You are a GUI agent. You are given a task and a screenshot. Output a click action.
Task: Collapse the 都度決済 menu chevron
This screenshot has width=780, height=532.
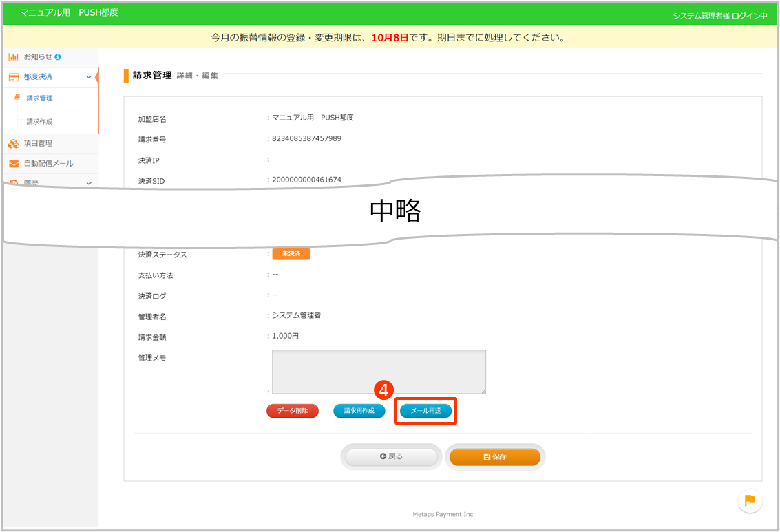(x=89, y=77)
